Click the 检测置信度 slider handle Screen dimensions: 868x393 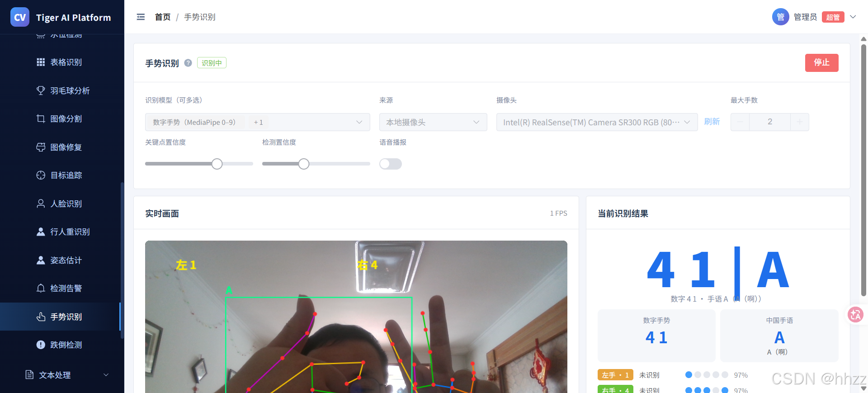[304, 164]
